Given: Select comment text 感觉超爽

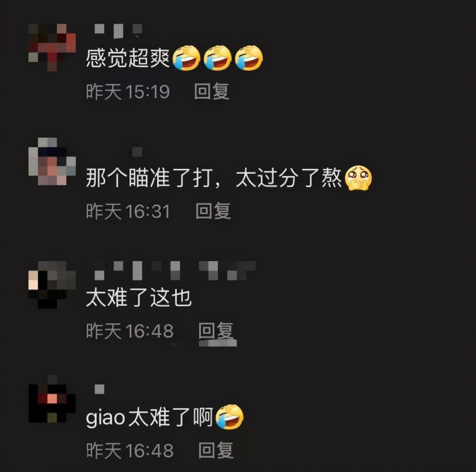Looking at the screenshot, I should tap(128, 58).
